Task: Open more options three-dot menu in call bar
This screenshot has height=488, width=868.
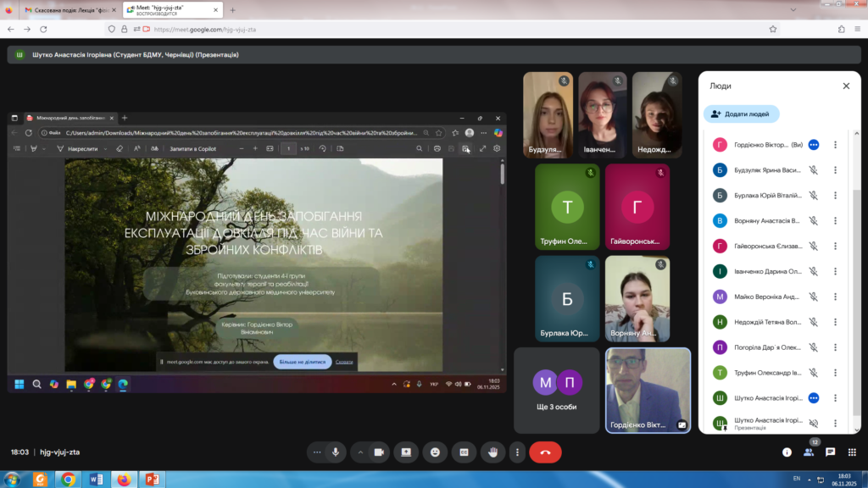Action: (516, 452)
